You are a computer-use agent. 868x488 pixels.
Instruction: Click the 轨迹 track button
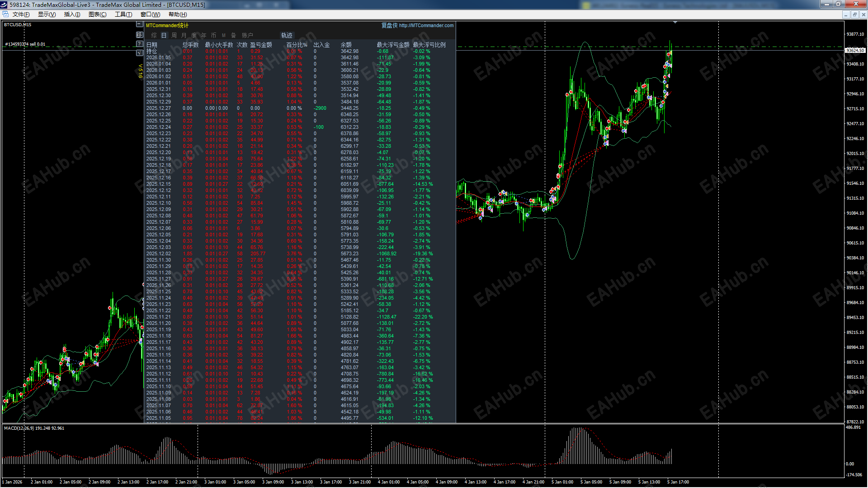[287, 35]
